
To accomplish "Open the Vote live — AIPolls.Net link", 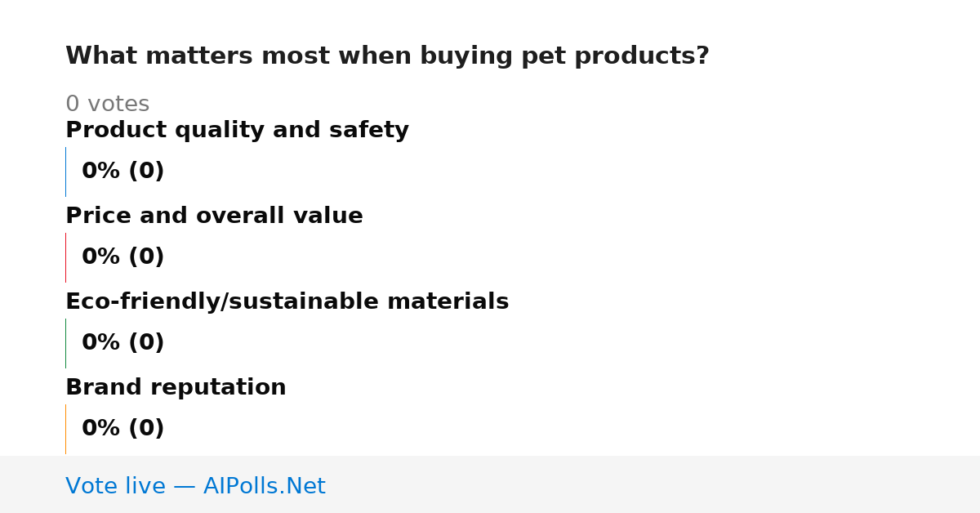I will tap(195, 487).
